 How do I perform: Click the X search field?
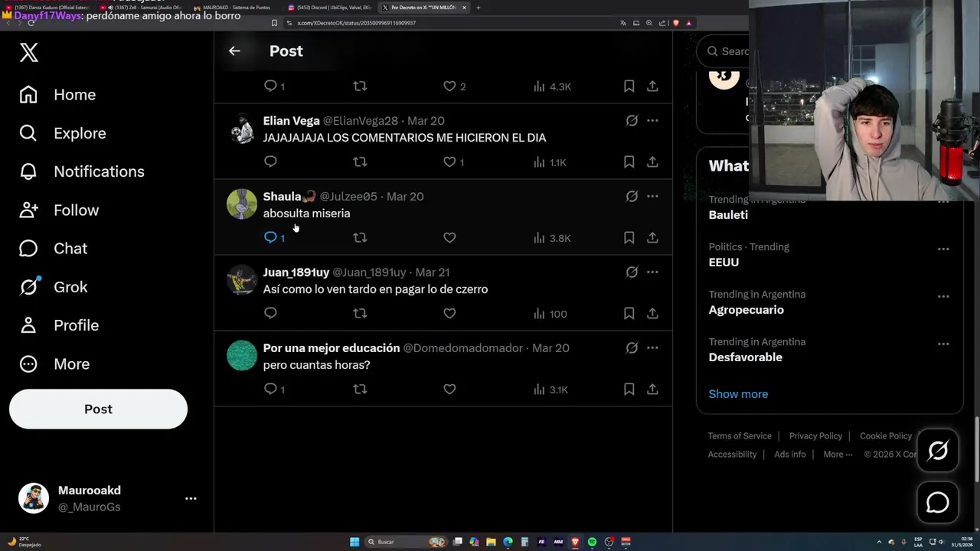723,51
